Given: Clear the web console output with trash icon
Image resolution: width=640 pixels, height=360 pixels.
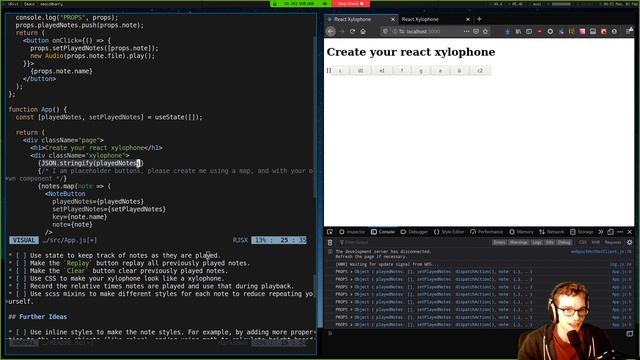Looking at the screenshot, I should point(330,242).
